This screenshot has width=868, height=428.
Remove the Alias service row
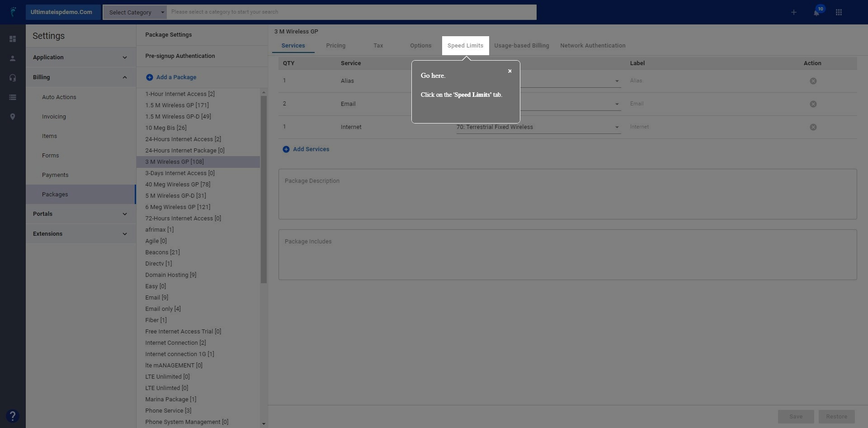click(x=813, y=81)
